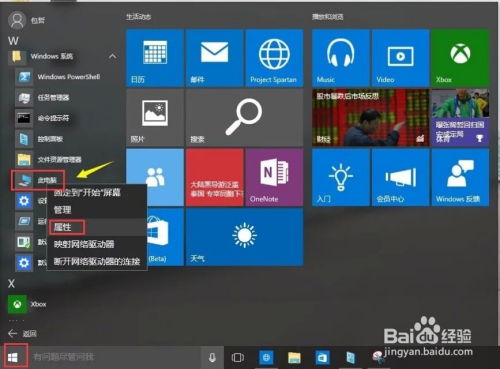Click the X letter group header
500x369 pixels.
[x=11, y=283]
